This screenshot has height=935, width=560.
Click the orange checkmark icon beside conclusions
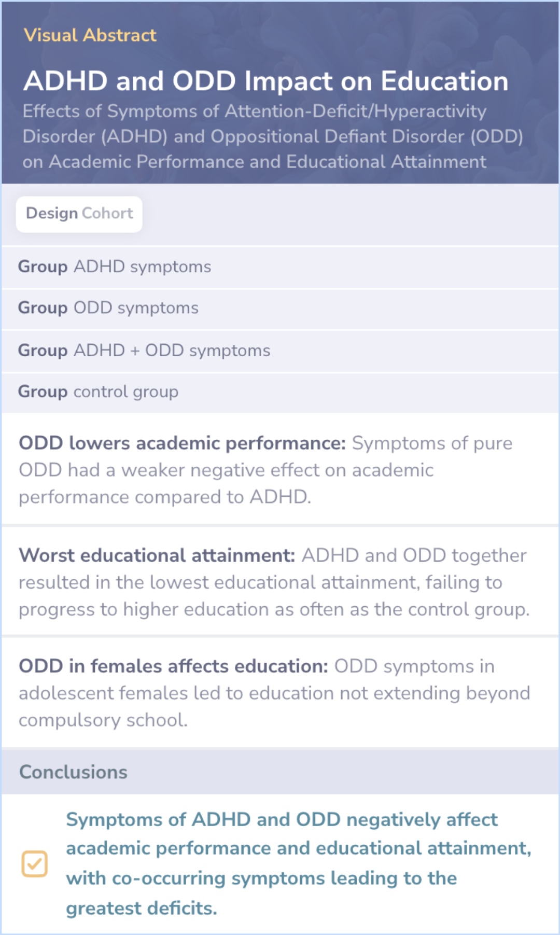pyautogui.click(x=34, y=864)
